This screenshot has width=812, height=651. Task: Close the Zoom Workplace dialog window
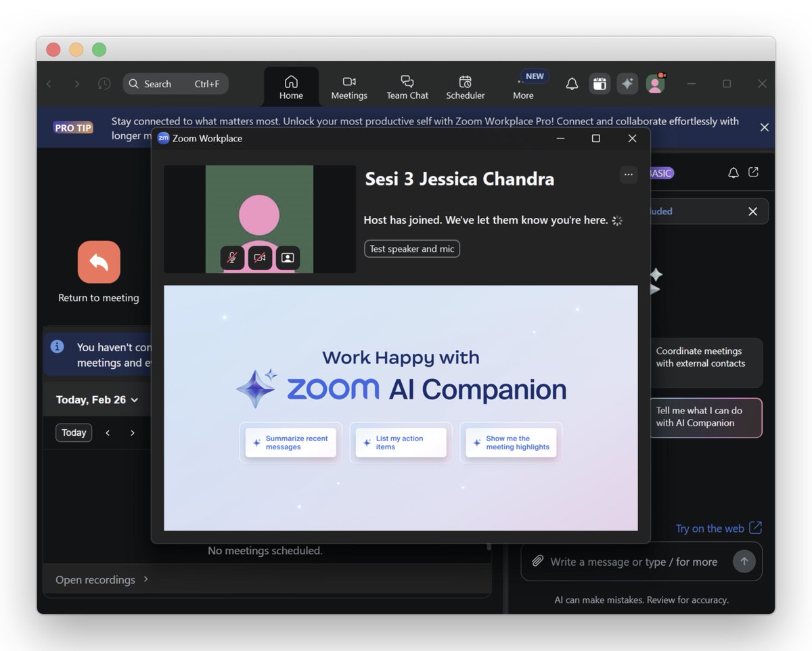[x=632, y=138]
